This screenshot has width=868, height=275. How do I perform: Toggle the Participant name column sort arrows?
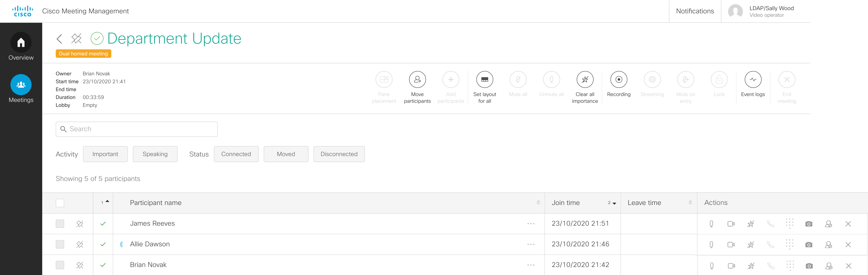coord(538,202)
